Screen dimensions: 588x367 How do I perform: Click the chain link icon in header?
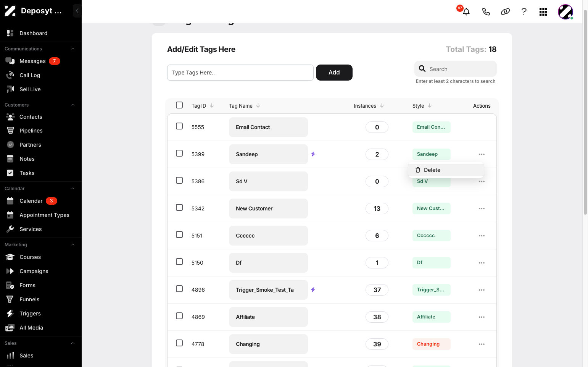tap(505, 12)
